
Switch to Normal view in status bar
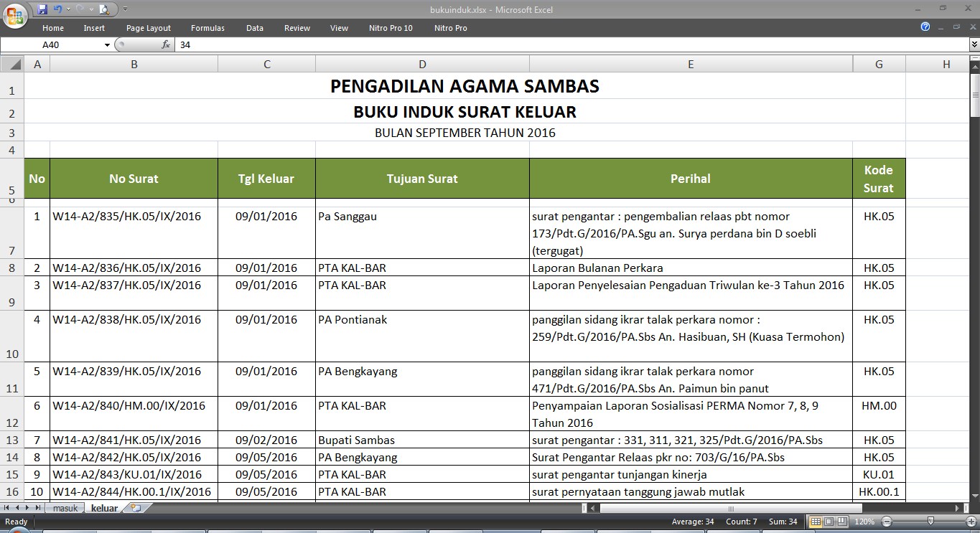coord(814,522)
